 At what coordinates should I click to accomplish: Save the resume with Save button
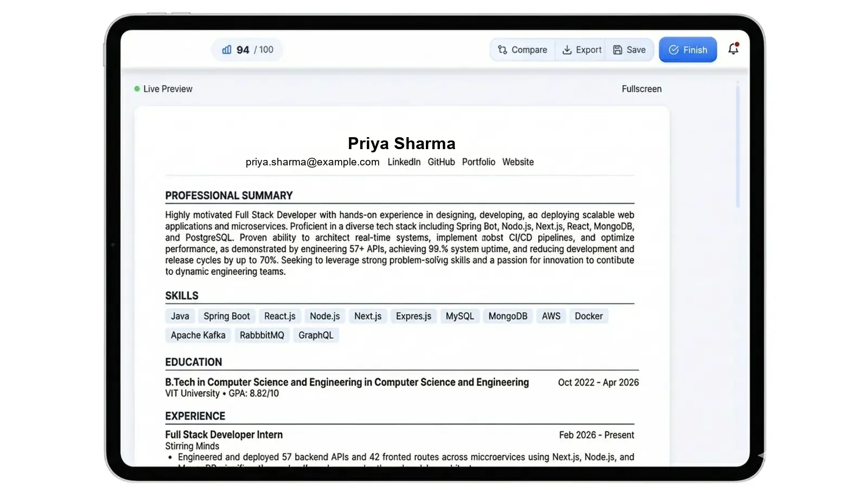629,50
